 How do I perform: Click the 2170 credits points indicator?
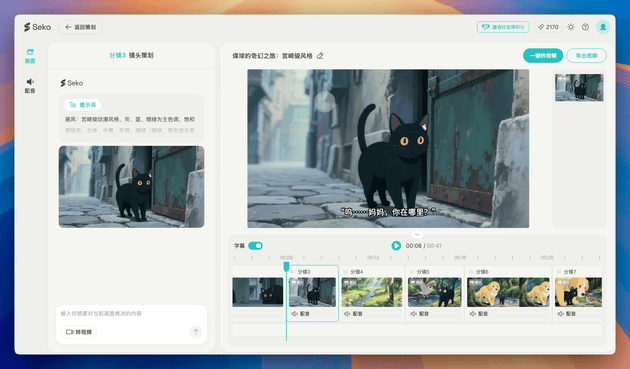548,27
